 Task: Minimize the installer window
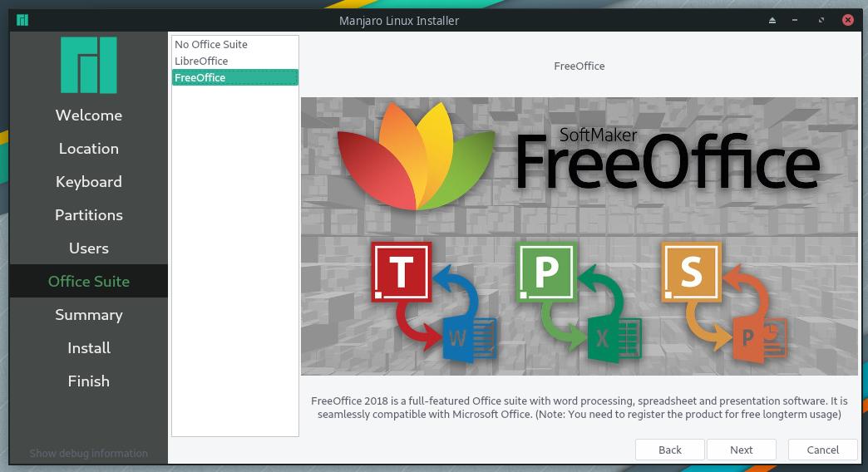[x=795, y=21]
